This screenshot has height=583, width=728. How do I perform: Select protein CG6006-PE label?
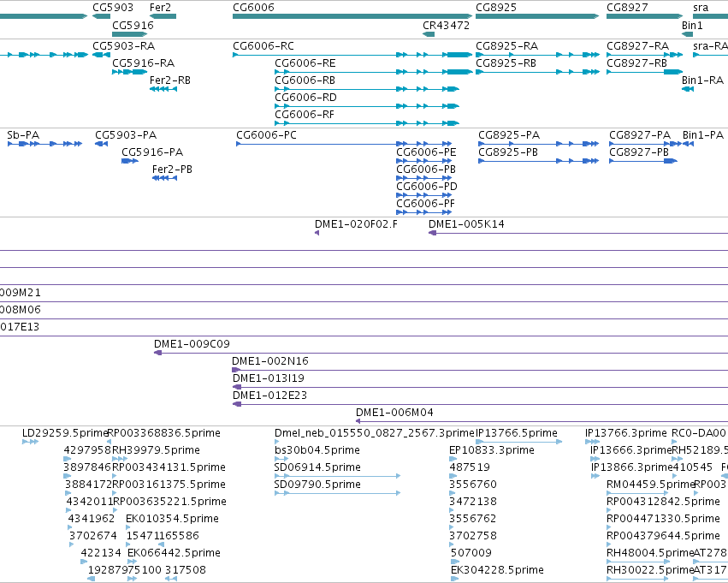(426, 152)
